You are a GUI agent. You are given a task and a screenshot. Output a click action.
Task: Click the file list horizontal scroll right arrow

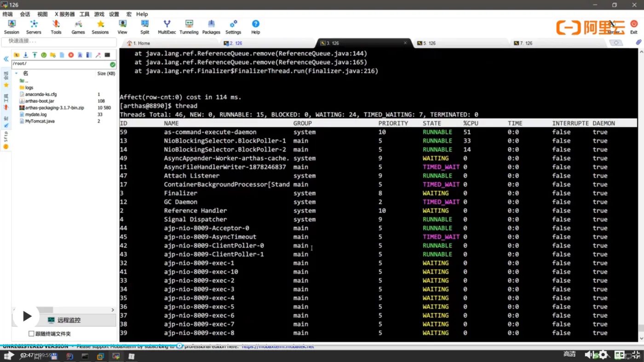tap(113, 310)
